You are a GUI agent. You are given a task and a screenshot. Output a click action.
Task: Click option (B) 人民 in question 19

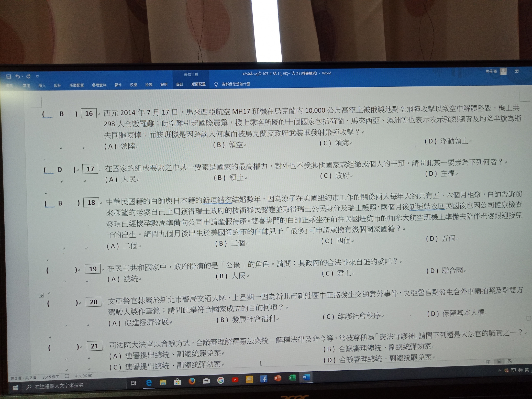[x=231, y=276]
